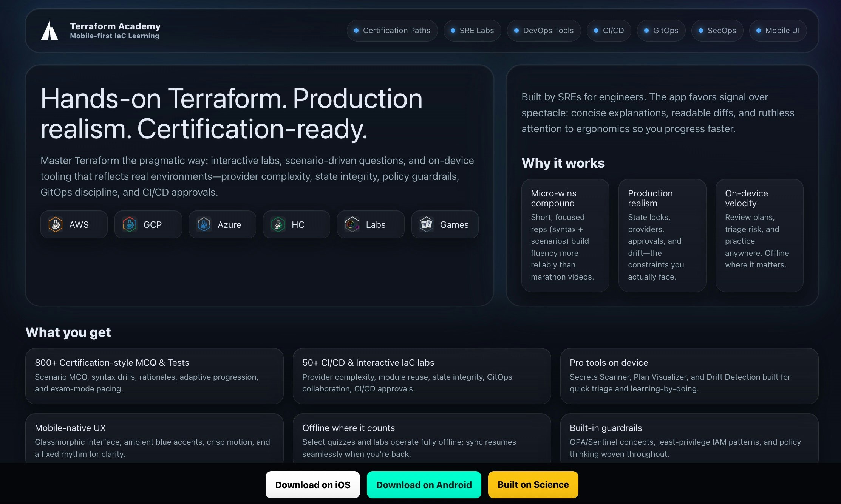Image resolution: width=841 pixels, height=504 pixels.
Task: Switch to SRE Labs navigation item
Action: pyautogui.click(x=472, y=31)
